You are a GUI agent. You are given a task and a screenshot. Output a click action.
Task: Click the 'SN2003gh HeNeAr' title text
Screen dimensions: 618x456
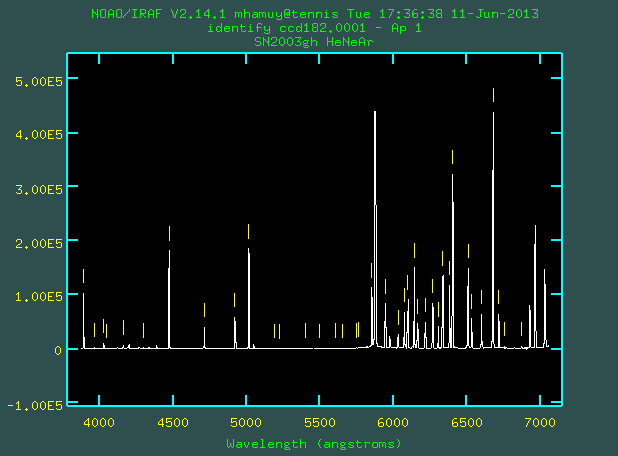pos(313,42)
